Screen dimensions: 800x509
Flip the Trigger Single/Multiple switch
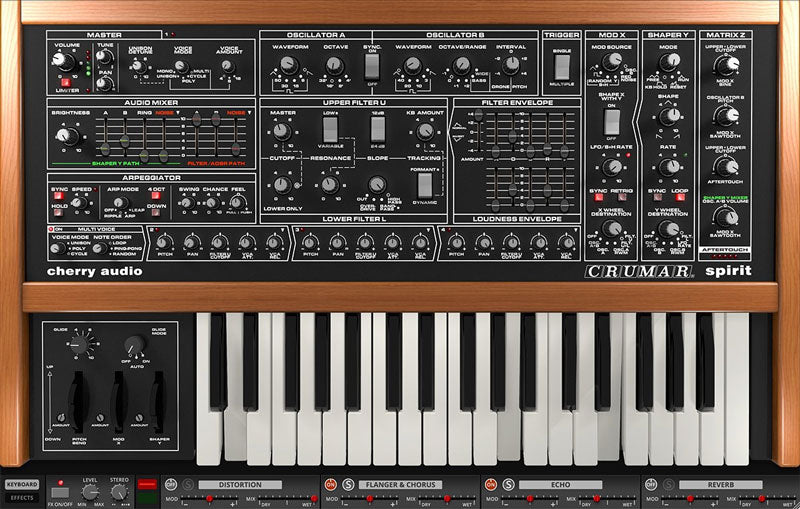[x=562, y=67]
